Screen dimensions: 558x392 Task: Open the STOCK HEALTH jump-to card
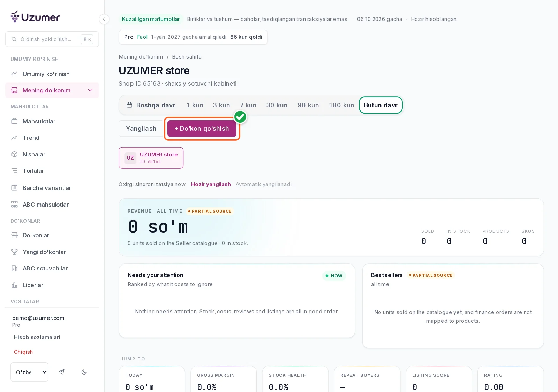tap(295, 379)
